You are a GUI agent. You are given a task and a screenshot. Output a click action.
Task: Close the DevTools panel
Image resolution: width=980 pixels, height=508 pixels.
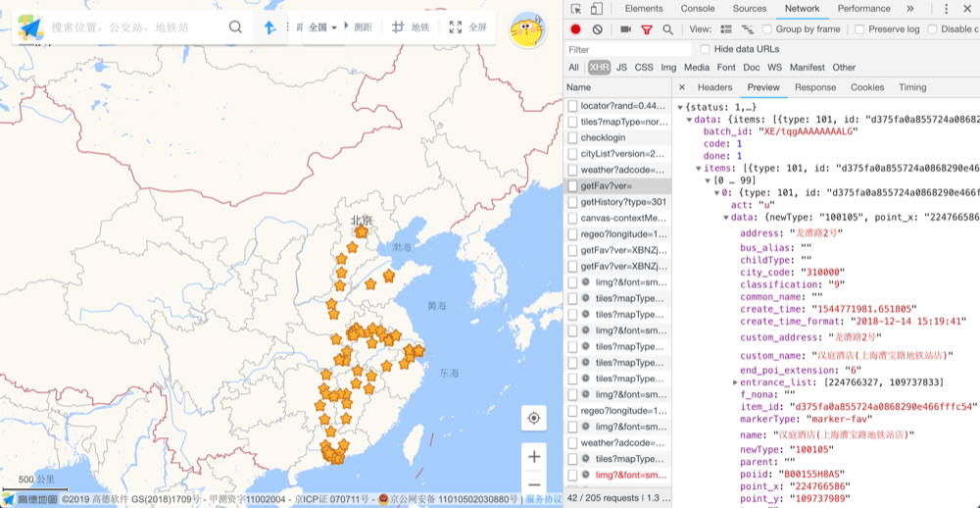[x=967, y=9]
